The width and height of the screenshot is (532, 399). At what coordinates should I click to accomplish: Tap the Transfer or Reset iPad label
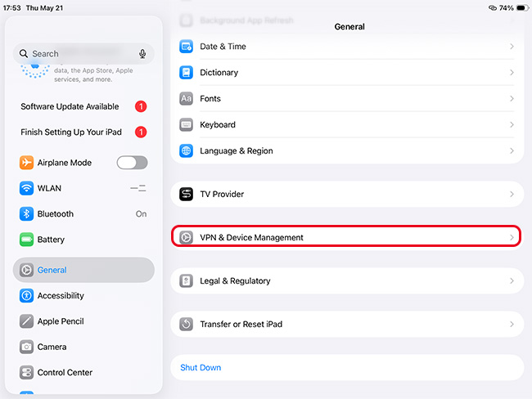[x=241, y=324]
